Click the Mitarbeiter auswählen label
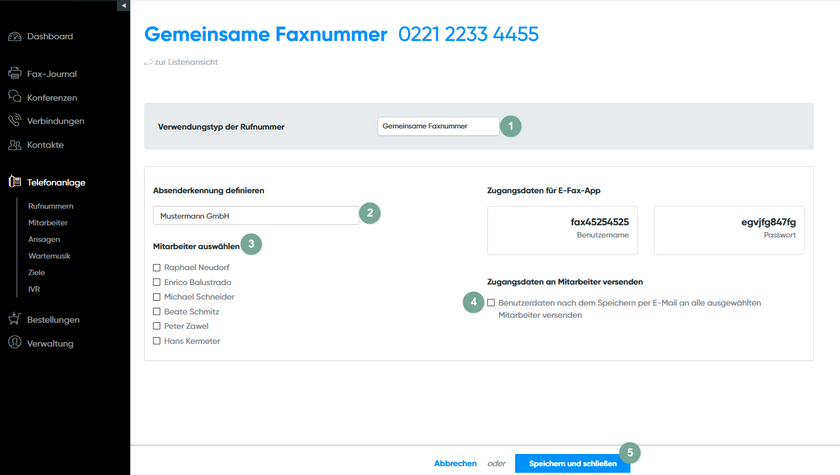840x475 pixels. (x=196, y=246)
